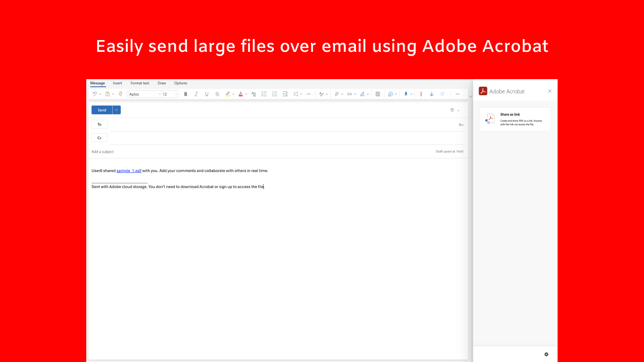Mark message as high importance
644x362 pixels.
[x=421, y=94]
